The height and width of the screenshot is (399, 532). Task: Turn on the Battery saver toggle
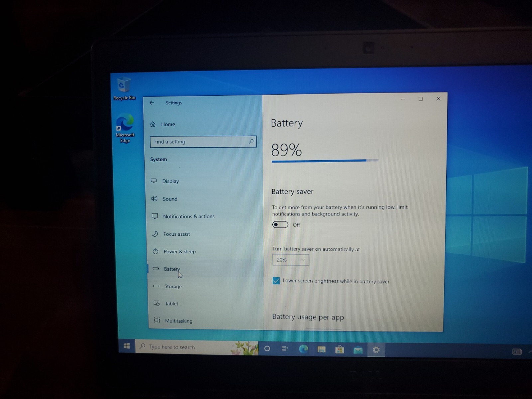pos(280,225)
